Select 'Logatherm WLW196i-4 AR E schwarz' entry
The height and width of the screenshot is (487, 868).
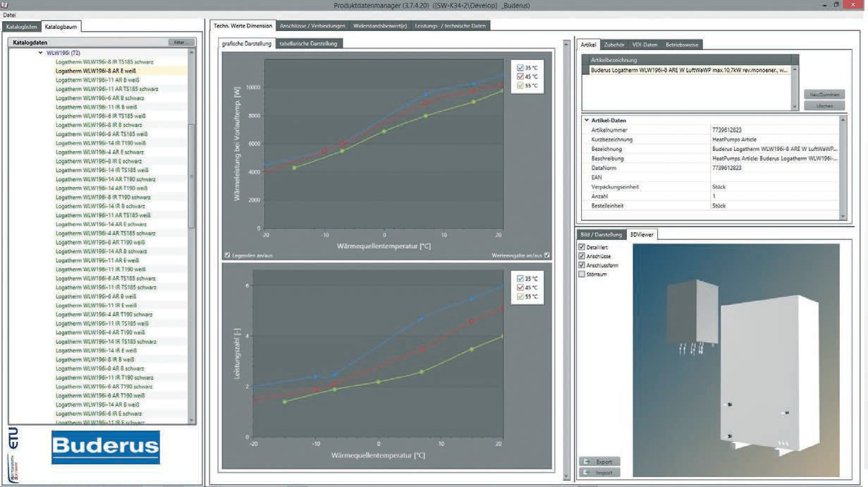click(99, 152)
